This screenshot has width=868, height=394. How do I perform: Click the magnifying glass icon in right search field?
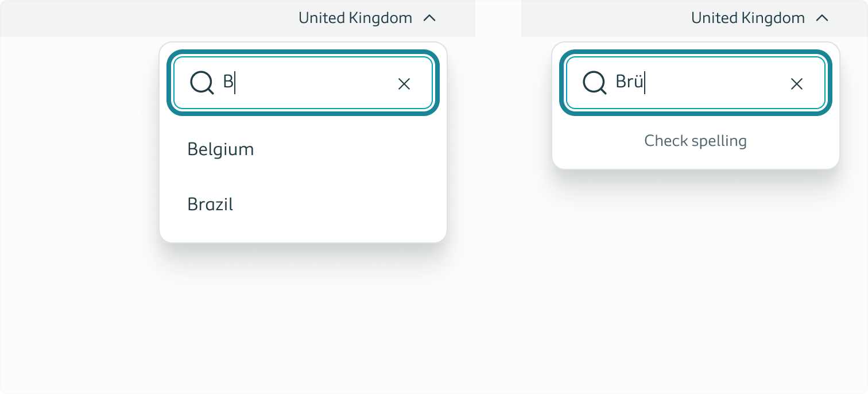594,83
